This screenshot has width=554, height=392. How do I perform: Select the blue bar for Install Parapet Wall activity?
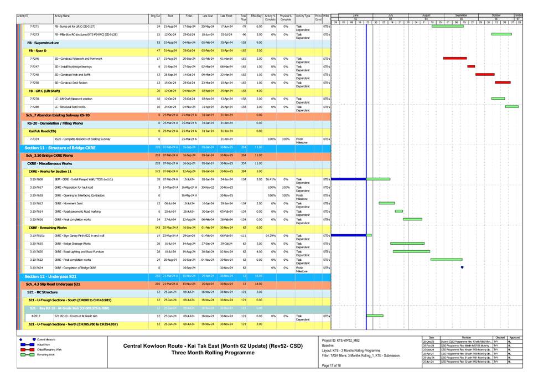pyautogui.click(x=349, y=179)
